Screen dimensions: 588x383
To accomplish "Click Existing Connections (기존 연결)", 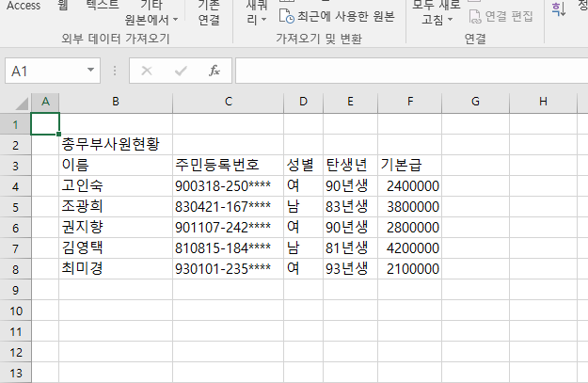I will (x=209, y=11).
